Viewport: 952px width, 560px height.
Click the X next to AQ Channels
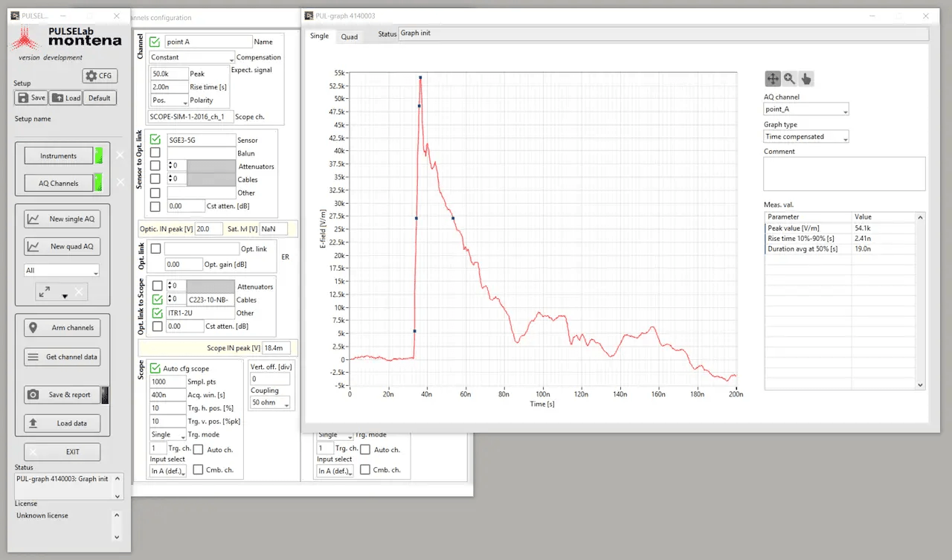click(120, 183)
